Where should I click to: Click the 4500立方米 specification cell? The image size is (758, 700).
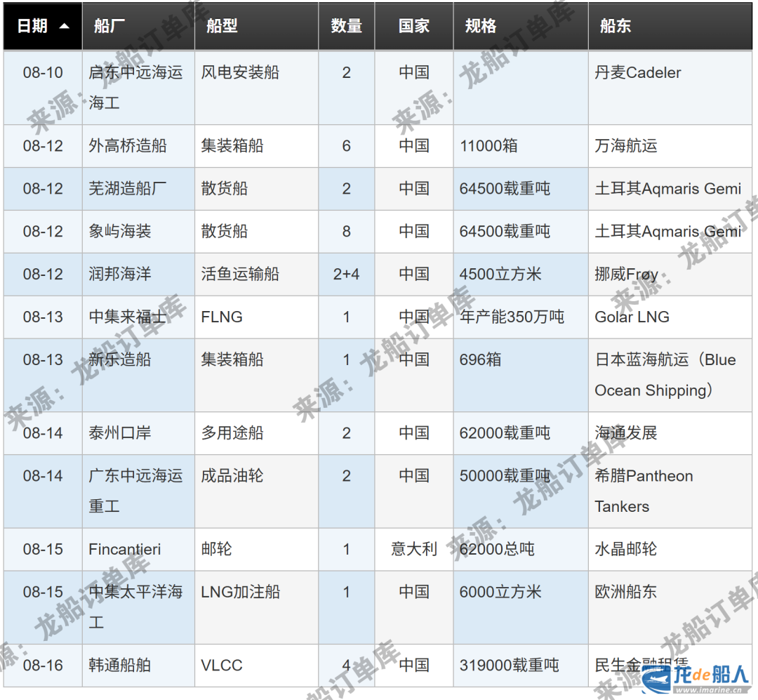click(521, 275)
